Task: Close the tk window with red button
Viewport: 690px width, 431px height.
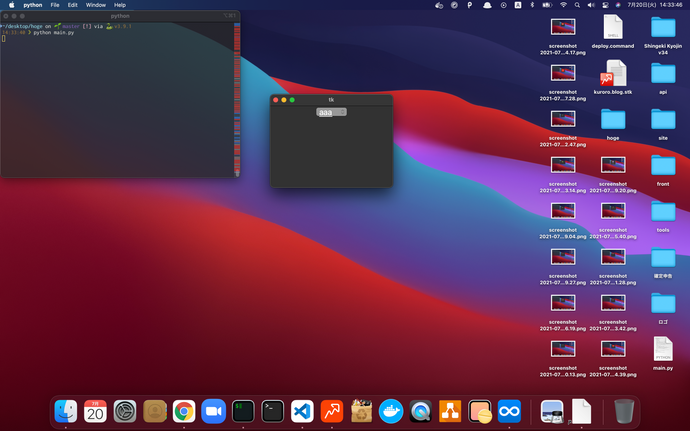Action: tap(276, 100)
